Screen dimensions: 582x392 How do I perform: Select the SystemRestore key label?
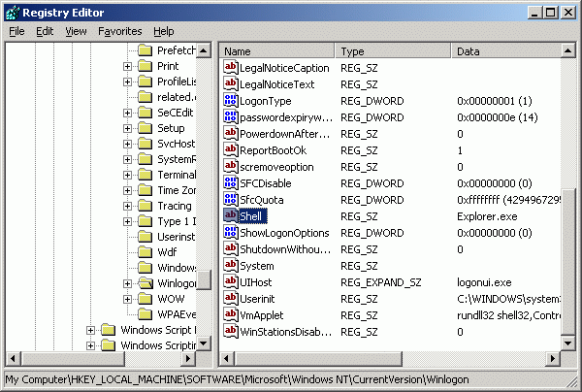tap(177, 159)
